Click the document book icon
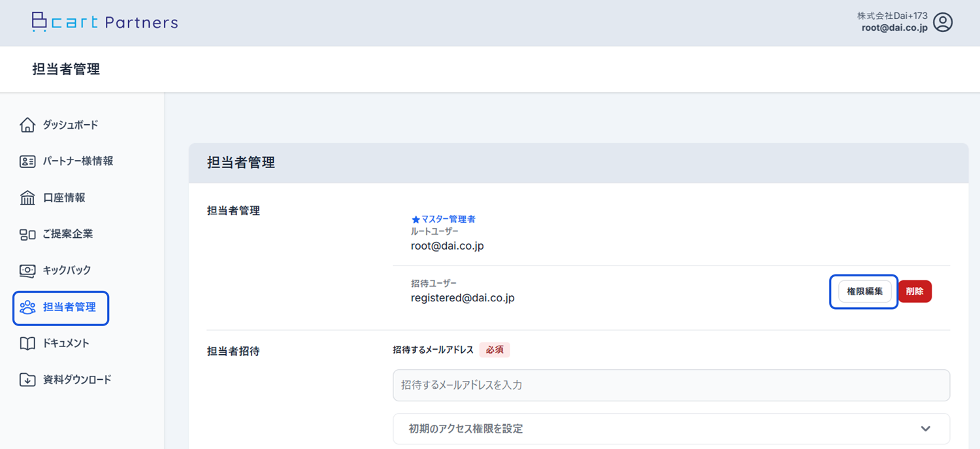 (x=27, y=344)
